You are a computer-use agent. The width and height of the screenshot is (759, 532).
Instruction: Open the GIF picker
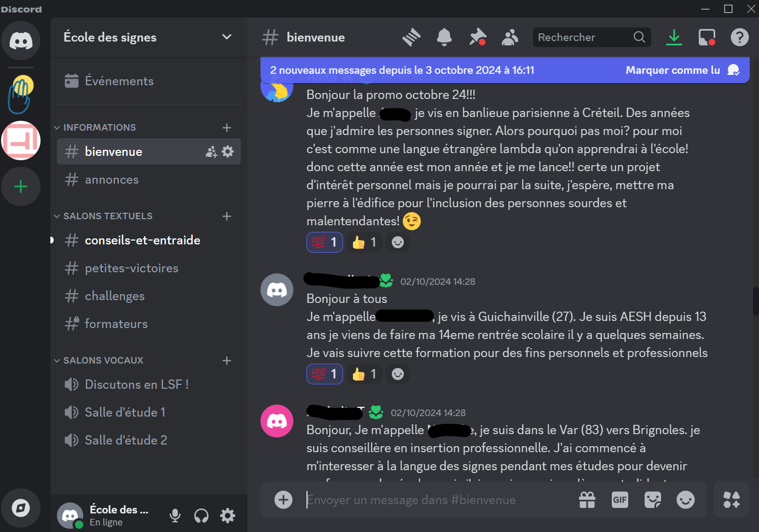[620, 500]
